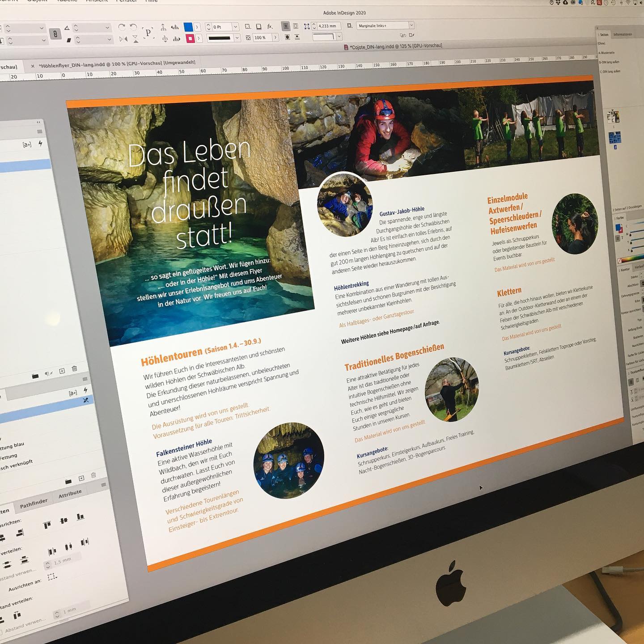Click the Flip Horizontal icon

point(123,39)
